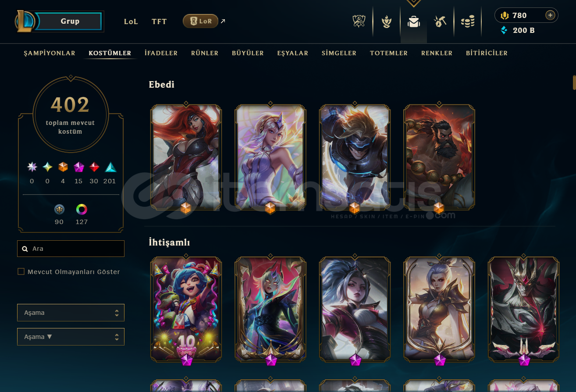Image resolution: width=576 pixels, height=392 pixels.
Task: Open the second Aşama sorting dropdown
Action: (x=71, y=337)
